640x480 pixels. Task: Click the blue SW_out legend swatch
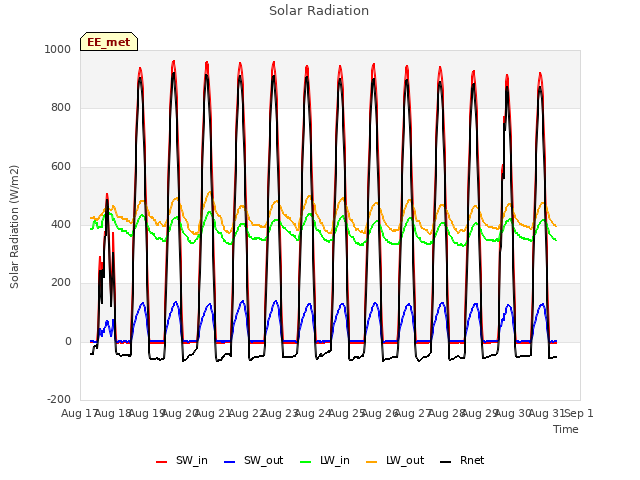[x=230, y=462]
